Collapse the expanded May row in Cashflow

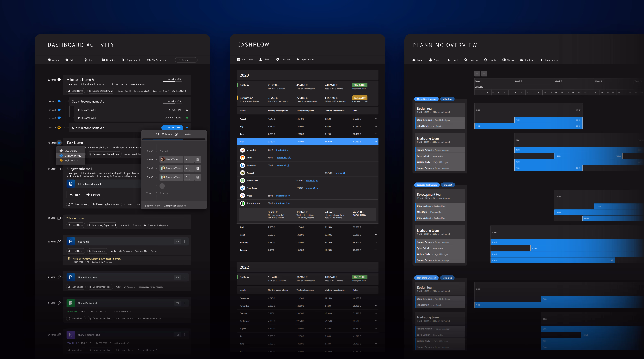tap(376, 142)
